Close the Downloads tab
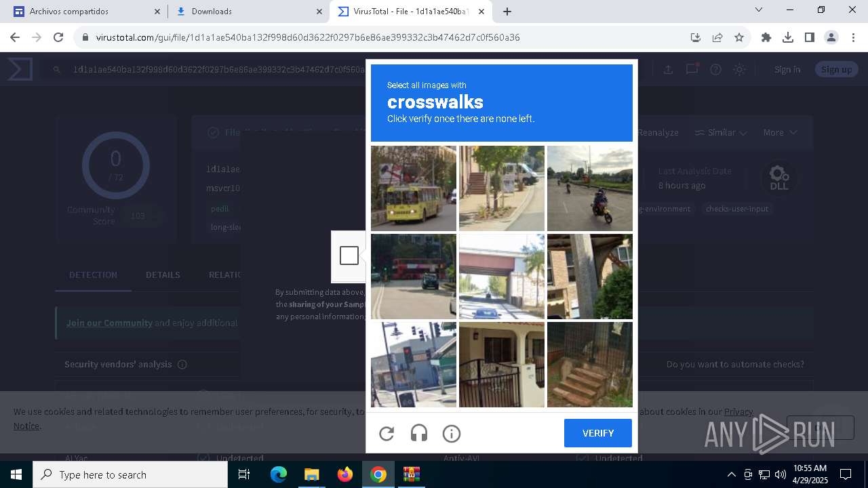The width and height of the screenshot is (868, 488). [320, 12]
